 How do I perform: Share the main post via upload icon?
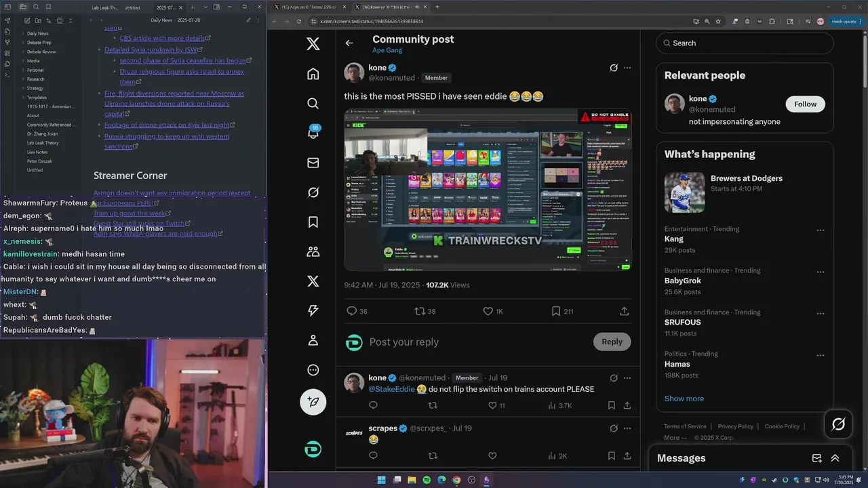[625, 311]
